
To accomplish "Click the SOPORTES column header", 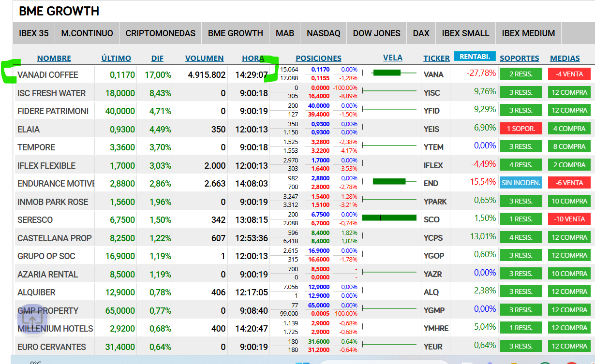I will click(520, 58).
